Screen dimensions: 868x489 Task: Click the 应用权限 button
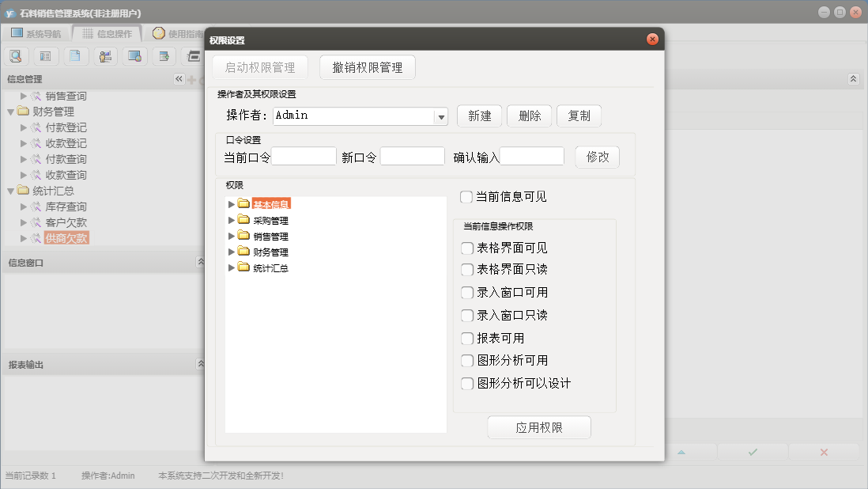point(539,427)
